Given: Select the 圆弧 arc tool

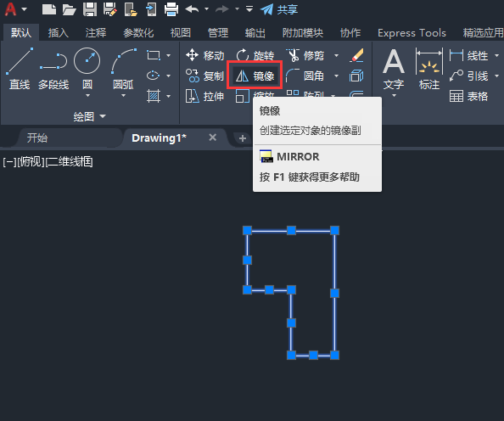Looking at the screenshot, I should [x=123, y=68].
